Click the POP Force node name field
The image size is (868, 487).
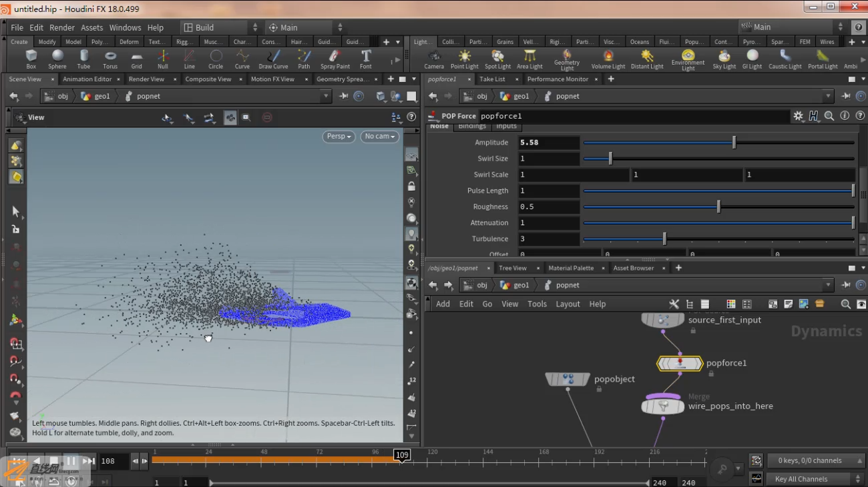point(634,116)
